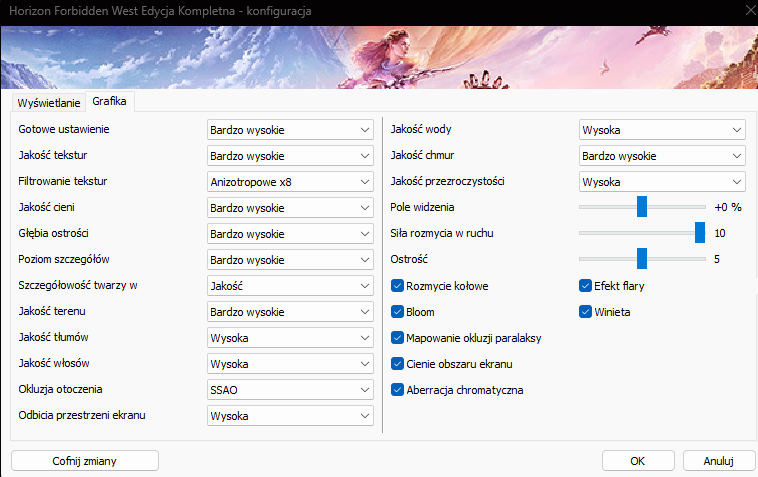Open the Odbicia przestrzeni ekranu dropdown

point(290,416)
